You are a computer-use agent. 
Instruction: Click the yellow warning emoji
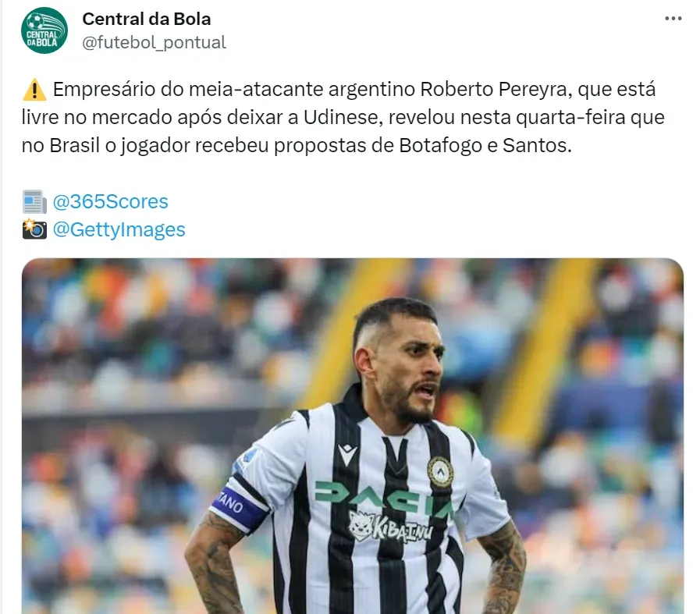click(x=34, y=90)
